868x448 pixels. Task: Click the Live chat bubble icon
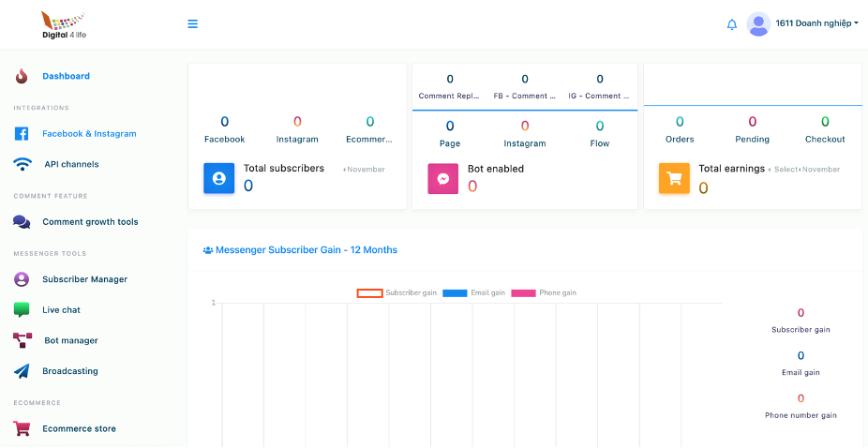click(22, 310)
